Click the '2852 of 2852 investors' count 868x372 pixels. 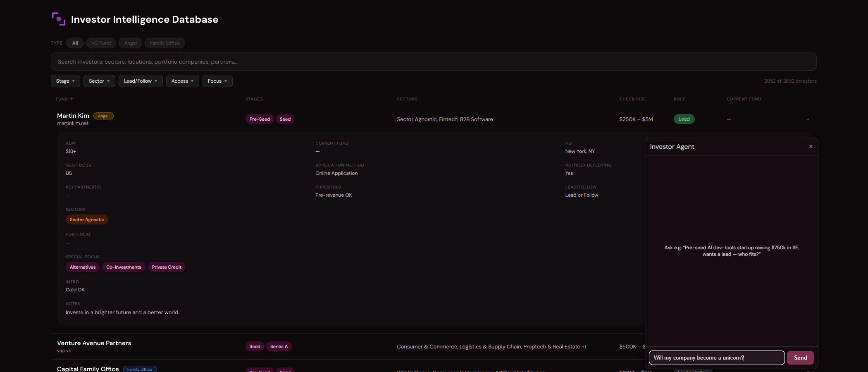790,81
